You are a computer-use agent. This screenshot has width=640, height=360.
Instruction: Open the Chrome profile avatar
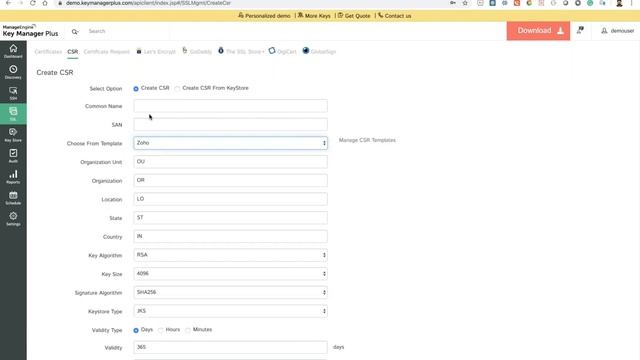619,3
